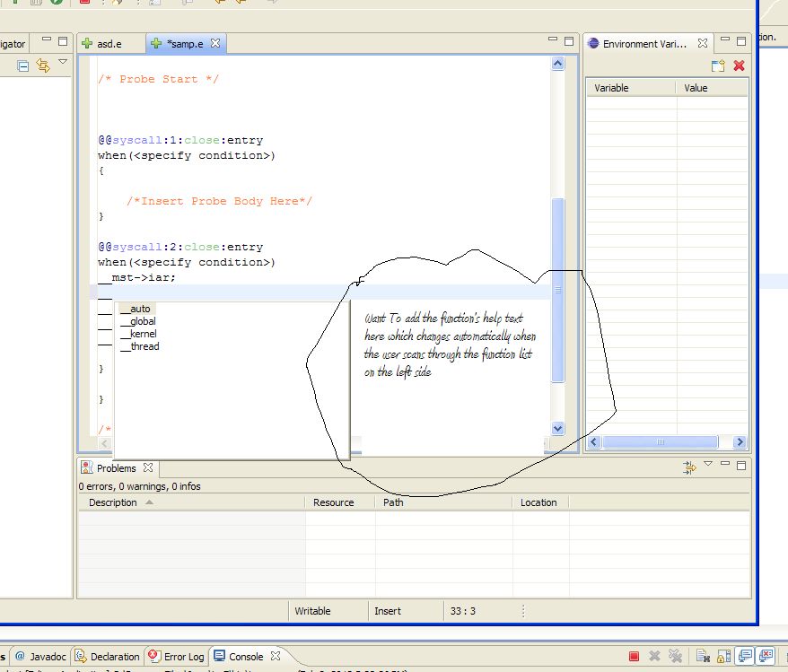Click the Clear Console icon

703,656
